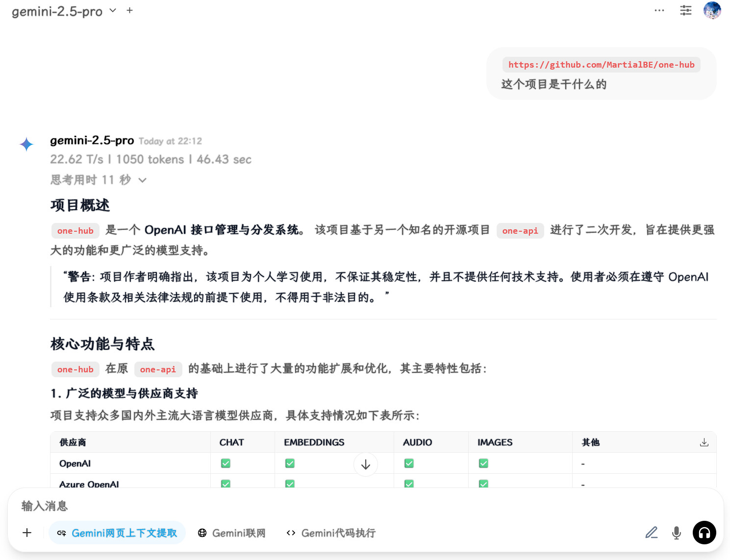Toggle Gemini代码执行 code execution tool

tap(331, 533)
